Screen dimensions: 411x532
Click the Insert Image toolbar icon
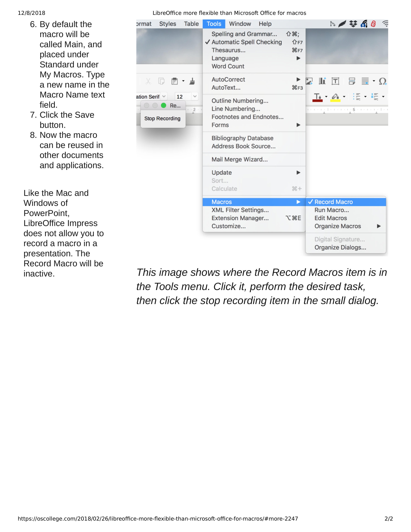309,81
